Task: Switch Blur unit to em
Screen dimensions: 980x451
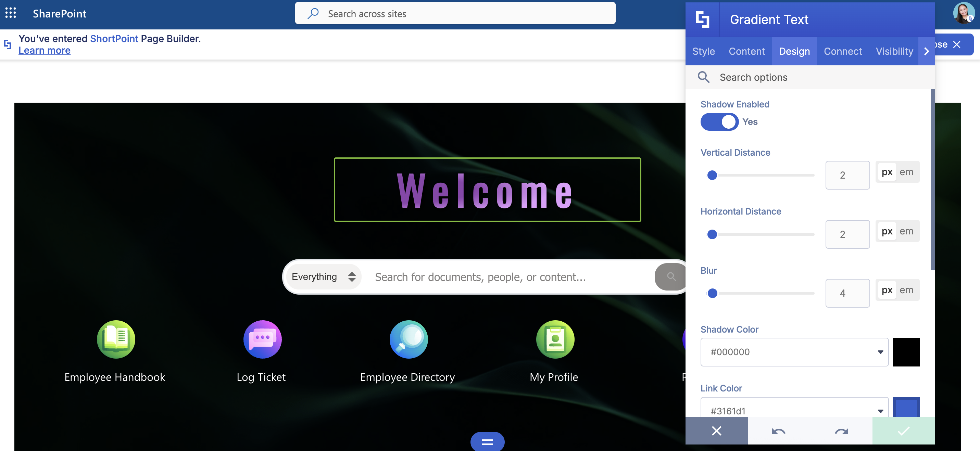Action: (x=906, y=290)
